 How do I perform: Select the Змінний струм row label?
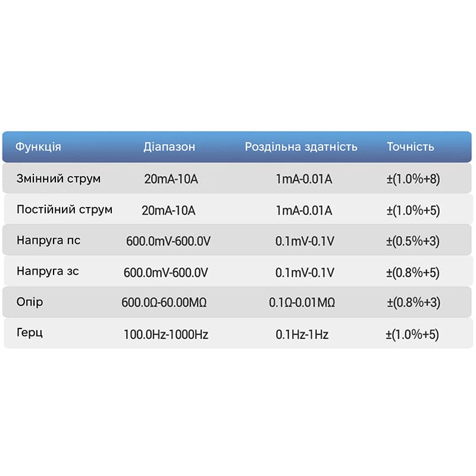coord(58,179)
